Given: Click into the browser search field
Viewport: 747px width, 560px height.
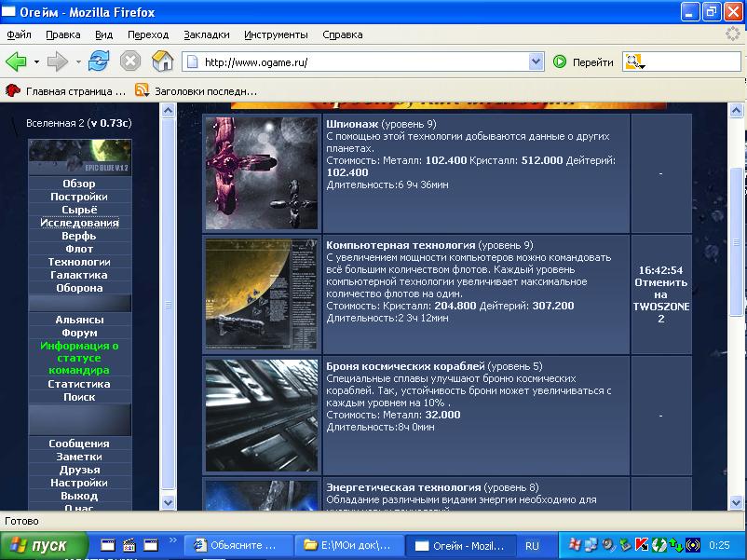Looking at the screenshot, I should click(x=694, y=61).
